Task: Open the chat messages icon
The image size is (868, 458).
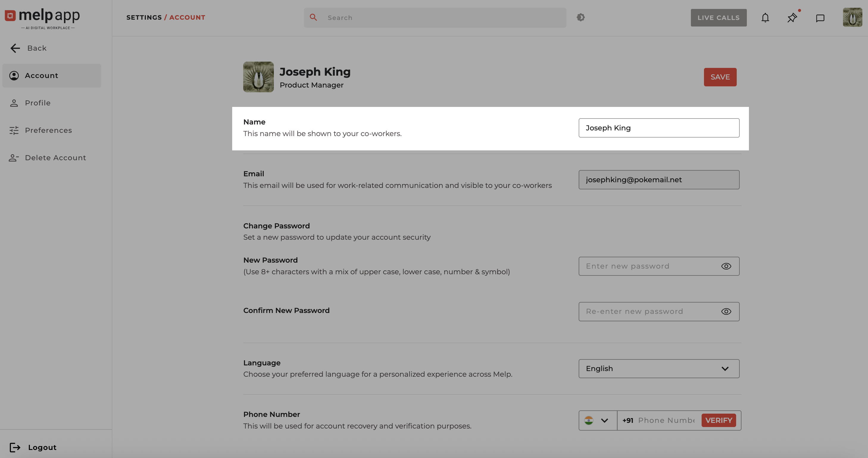Action: (820, 18)
